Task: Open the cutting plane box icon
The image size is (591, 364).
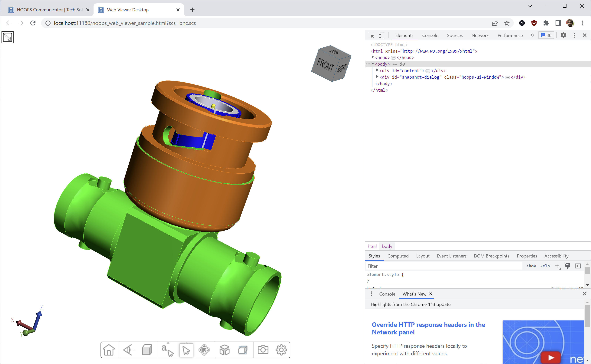Action: coord(243,350)
